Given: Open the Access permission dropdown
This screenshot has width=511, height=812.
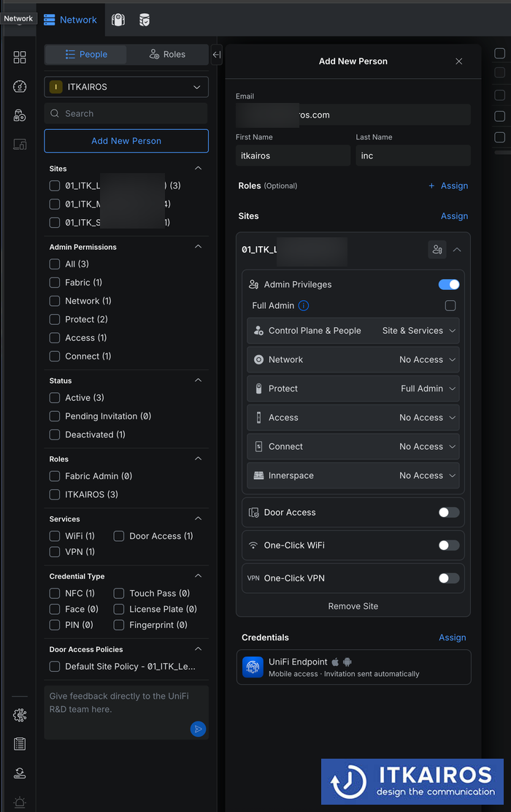Looking at the screenshot, I should click(x=353, y=418).
